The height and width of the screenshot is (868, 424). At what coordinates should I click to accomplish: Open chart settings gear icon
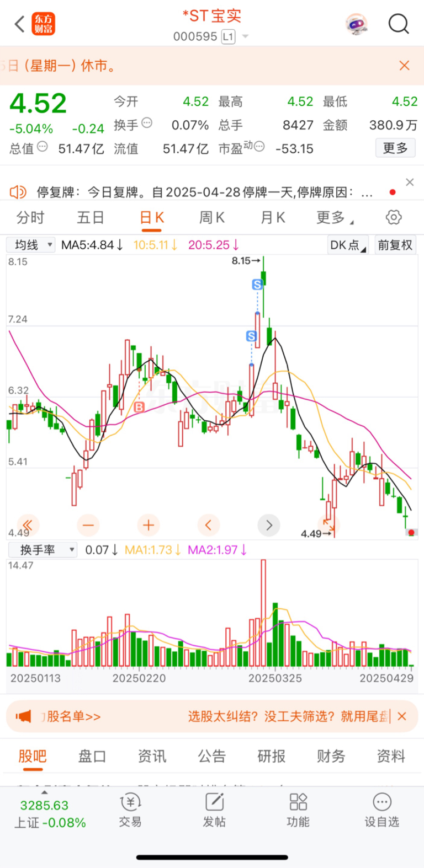pyautogui.click(x=394, y=217)
